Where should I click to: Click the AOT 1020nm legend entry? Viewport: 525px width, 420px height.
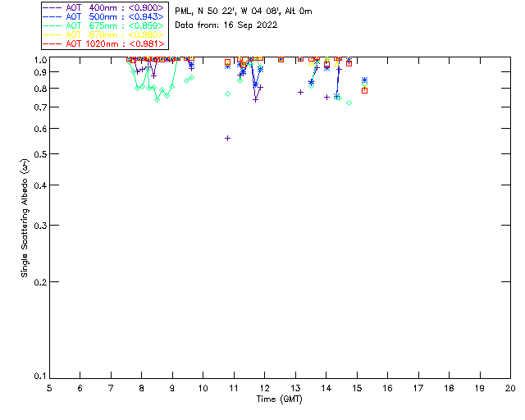tap(103, 43)
